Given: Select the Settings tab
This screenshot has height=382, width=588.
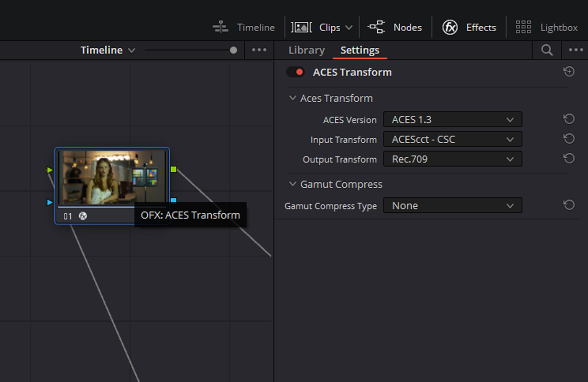Looking at the screenshot, I should click(359, 50).
